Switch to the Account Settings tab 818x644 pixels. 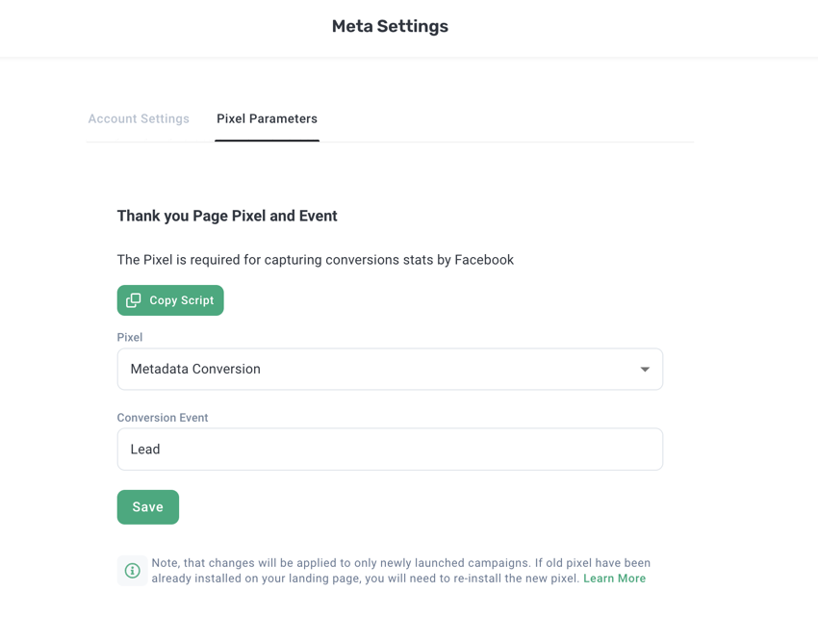pos(139,119)
